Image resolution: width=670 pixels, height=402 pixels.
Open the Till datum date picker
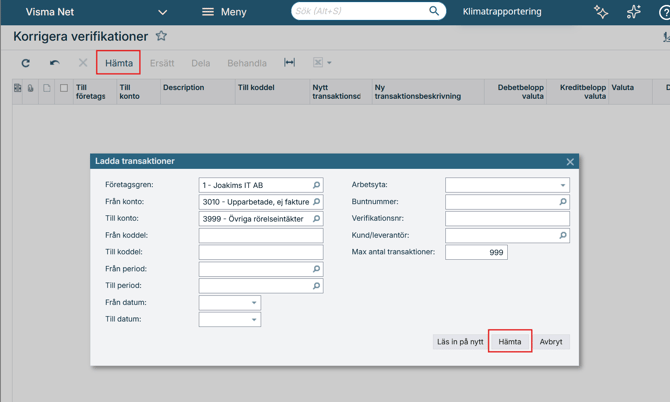pos(254,320)
